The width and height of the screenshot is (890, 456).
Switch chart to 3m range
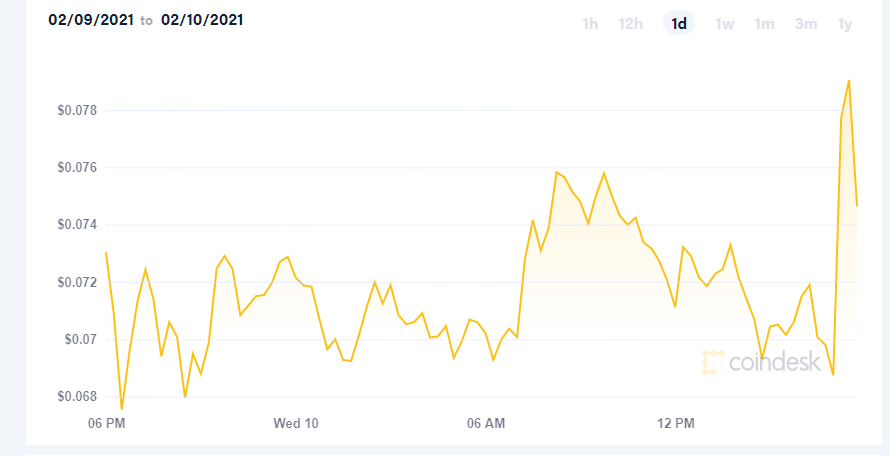pyautogui.click(x=805, y=24)
